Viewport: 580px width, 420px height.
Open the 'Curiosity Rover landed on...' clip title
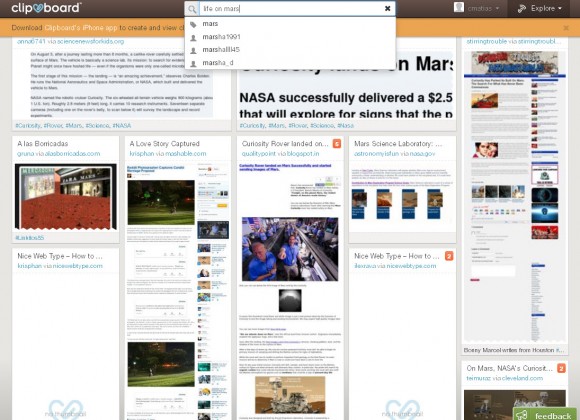point(285,144)
